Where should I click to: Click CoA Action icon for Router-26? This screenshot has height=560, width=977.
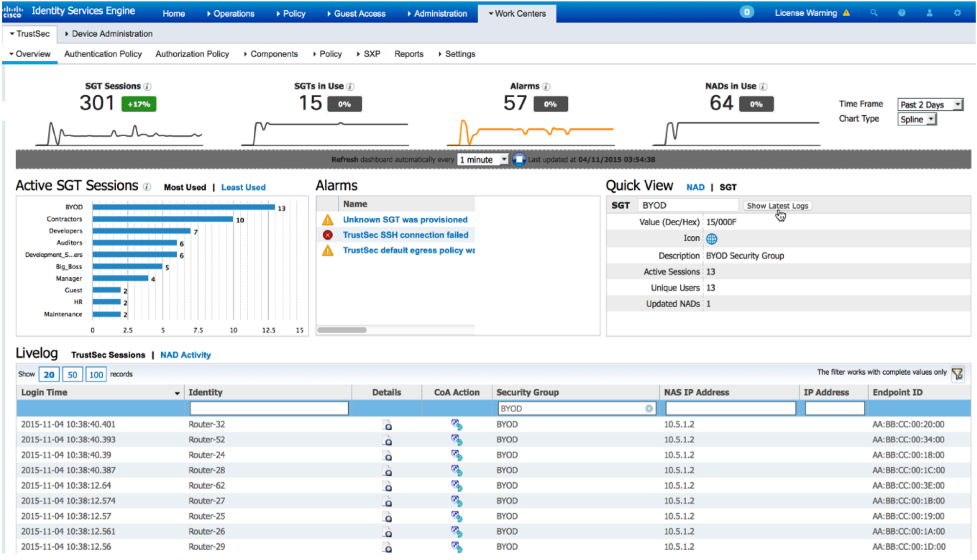point(457,532)
